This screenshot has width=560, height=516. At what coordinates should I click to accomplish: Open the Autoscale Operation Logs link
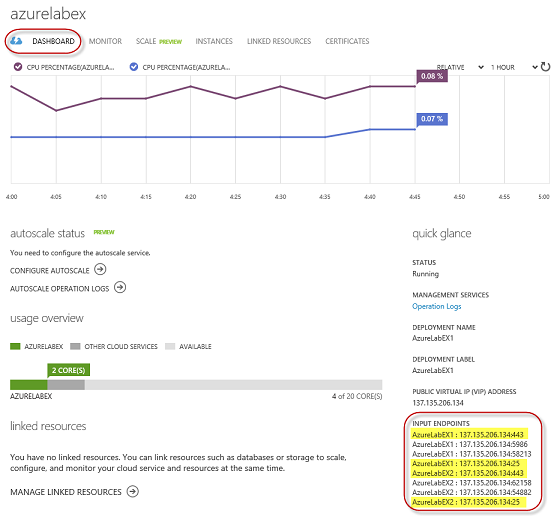60,289
